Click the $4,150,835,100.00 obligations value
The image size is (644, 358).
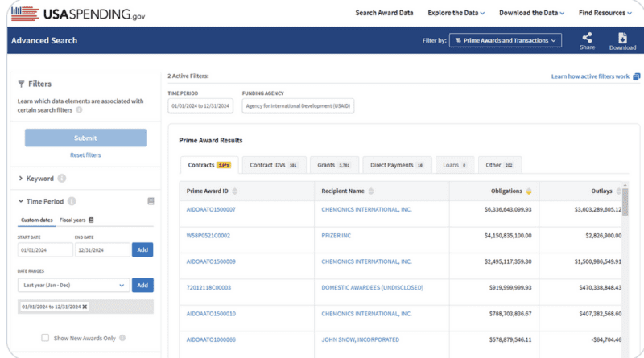tap(508, 236)
